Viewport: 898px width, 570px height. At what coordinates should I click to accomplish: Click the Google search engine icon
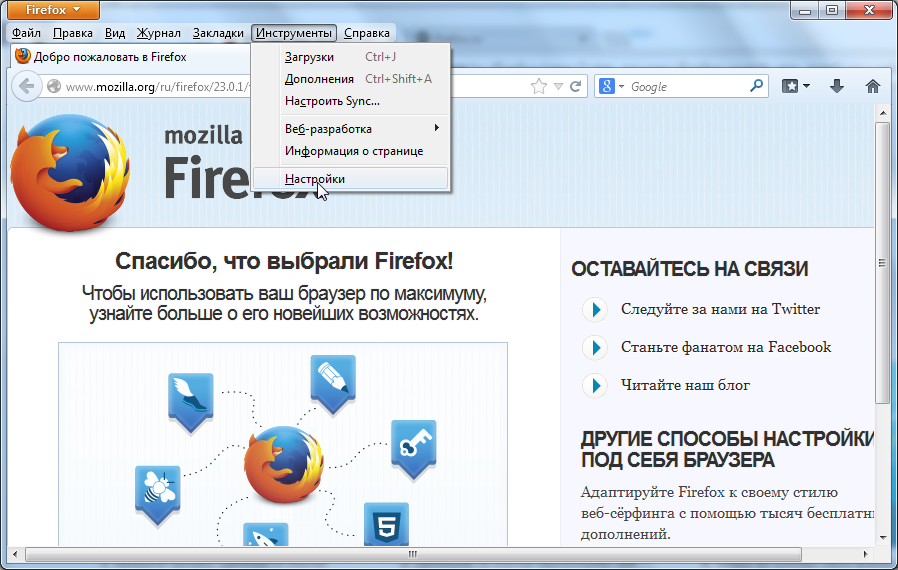point(606,87)
